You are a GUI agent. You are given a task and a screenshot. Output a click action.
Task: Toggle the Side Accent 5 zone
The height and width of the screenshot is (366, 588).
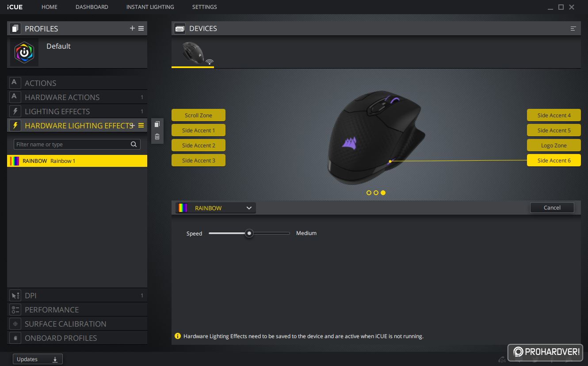[x=554, y=130]
